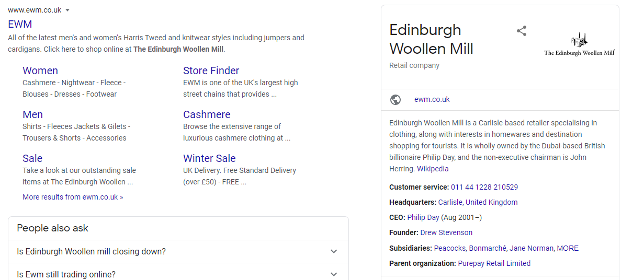This screenshot has width=644, height=280.
Task: Open the Wikipedia source link
Action: pyautogui.click(x=433, y=169)
